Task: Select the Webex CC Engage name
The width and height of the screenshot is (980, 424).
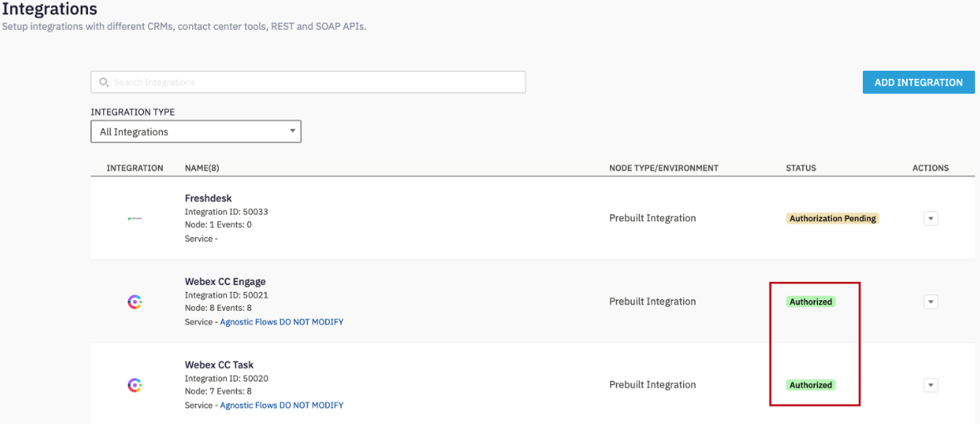Action: [x=225, y=281]
